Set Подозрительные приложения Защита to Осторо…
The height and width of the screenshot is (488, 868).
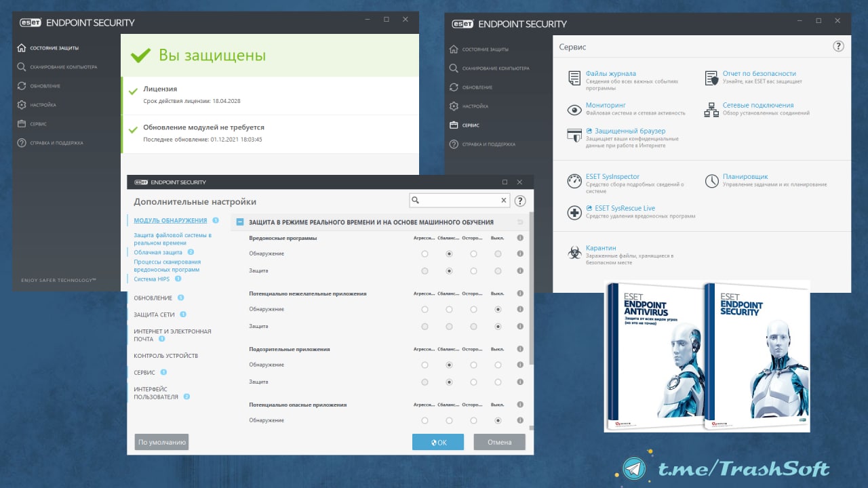473,382
